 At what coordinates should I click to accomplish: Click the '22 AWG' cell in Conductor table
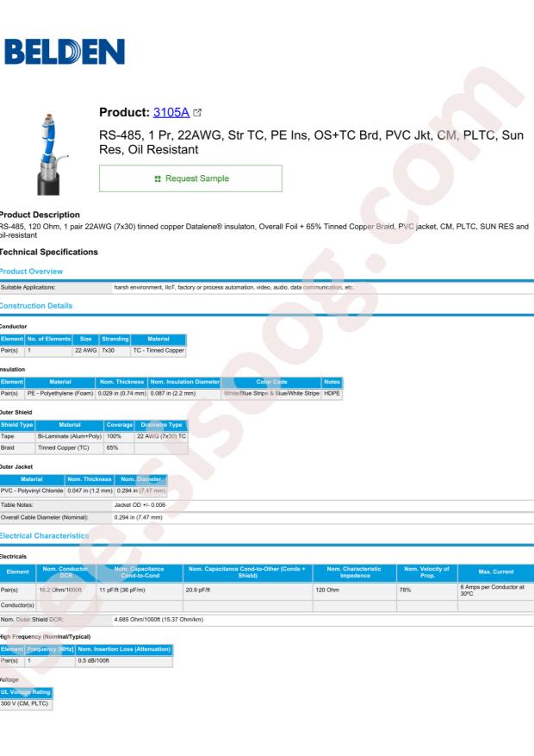[86, 351]
